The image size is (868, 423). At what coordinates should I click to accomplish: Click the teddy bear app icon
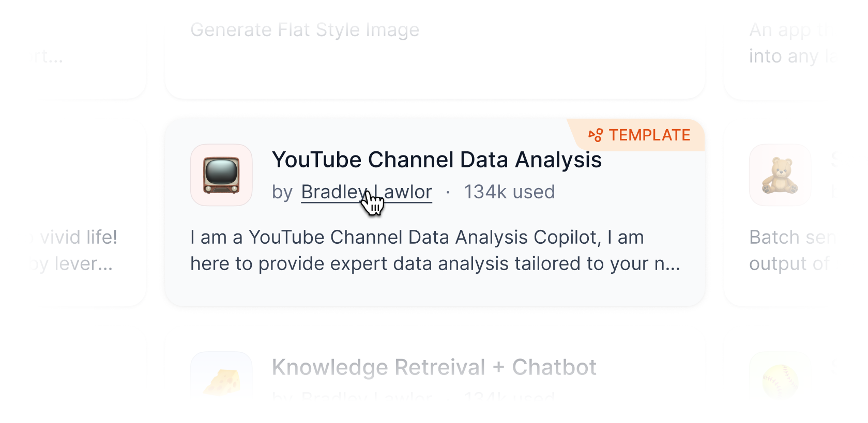click(780, 175)
